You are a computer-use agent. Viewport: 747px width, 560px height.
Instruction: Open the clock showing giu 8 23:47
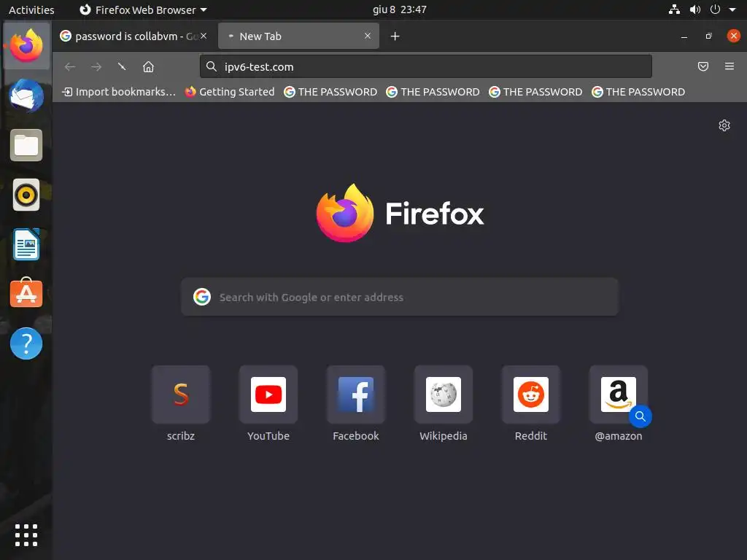pyautogui.click(x=399, y=9)
